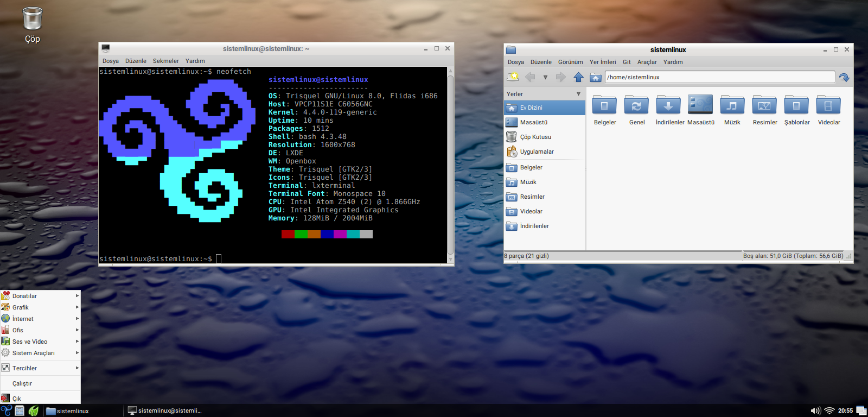
Task: Open the file manager Düzenle menu
Action: click(x=541, y=62)
